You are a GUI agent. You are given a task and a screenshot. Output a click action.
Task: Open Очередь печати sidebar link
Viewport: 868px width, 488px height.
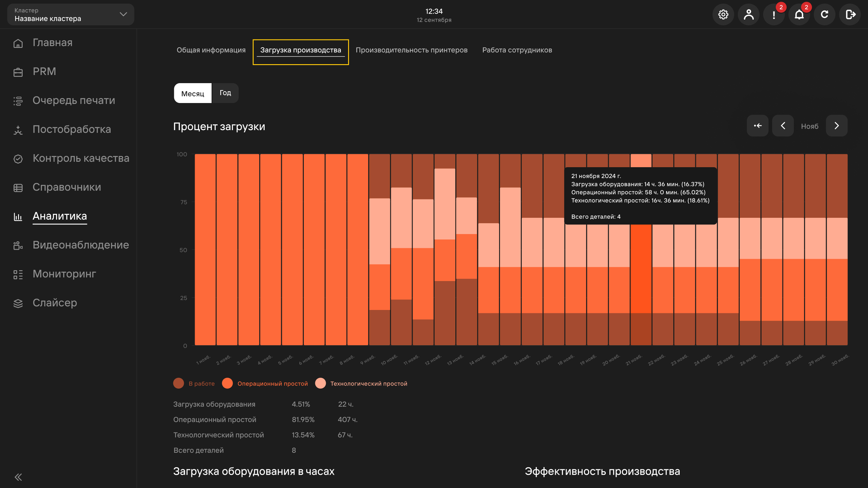click(74, 100)
